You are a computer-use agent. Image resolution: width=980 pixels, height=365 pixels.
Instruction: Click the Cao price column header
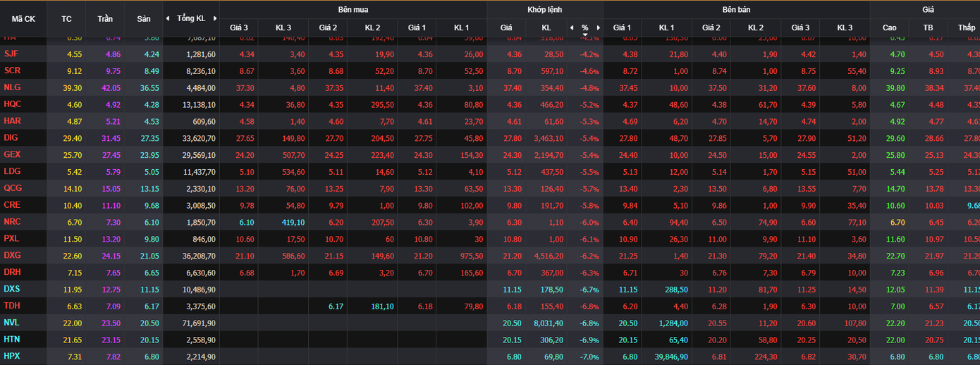coord(890,27)
